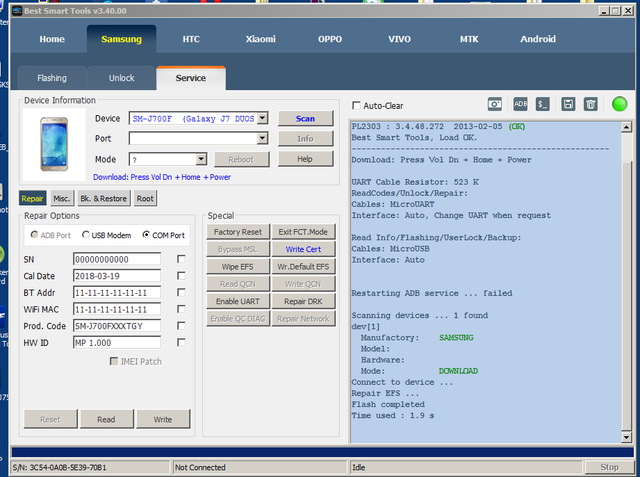The image size is (640, 477).
Task: Click the Scan button
Action: point(305,118)
